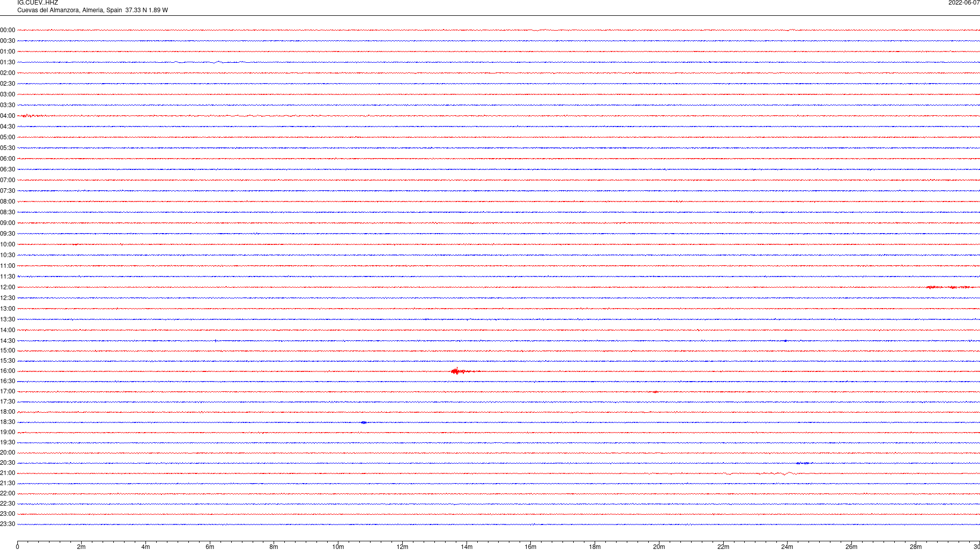980x551 pixels.
Task: Click the 6m tick label on time axis
Action: tap(210, 547)
